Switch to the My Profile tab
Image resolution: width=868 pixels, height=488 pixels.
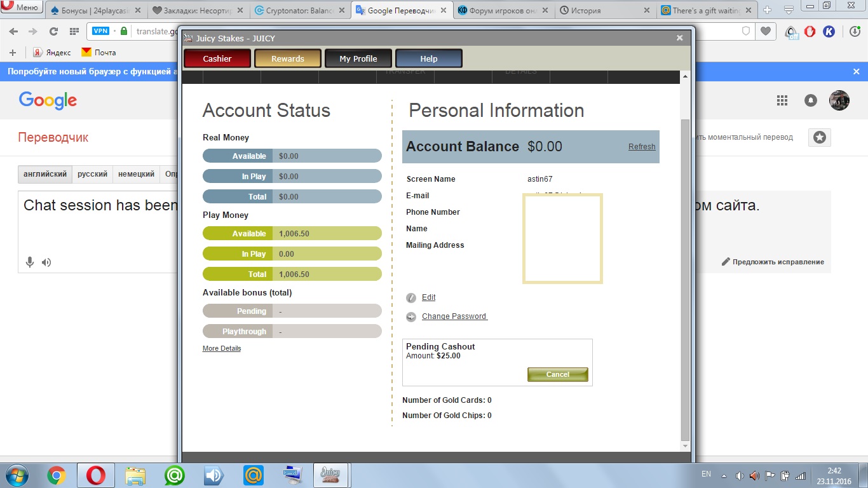click(x=358, y=58)
